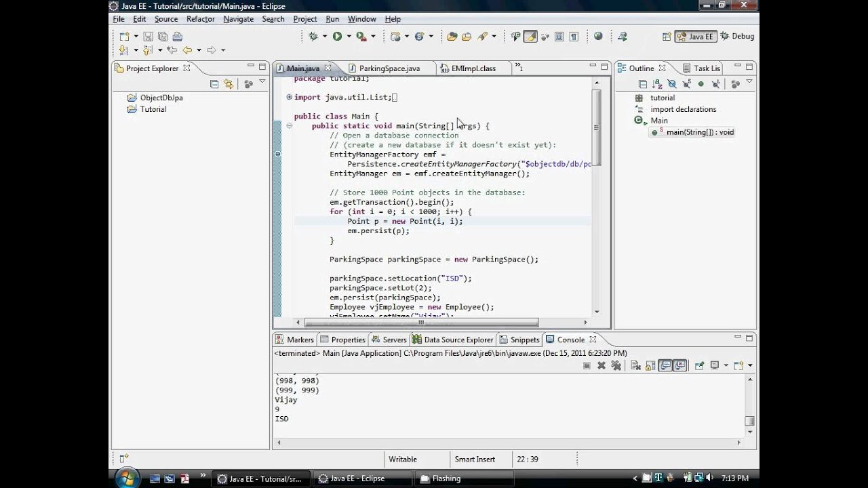The image size is (868, 488).
Task: Select the Tutorial project folder
Action: tap(146, 109)
